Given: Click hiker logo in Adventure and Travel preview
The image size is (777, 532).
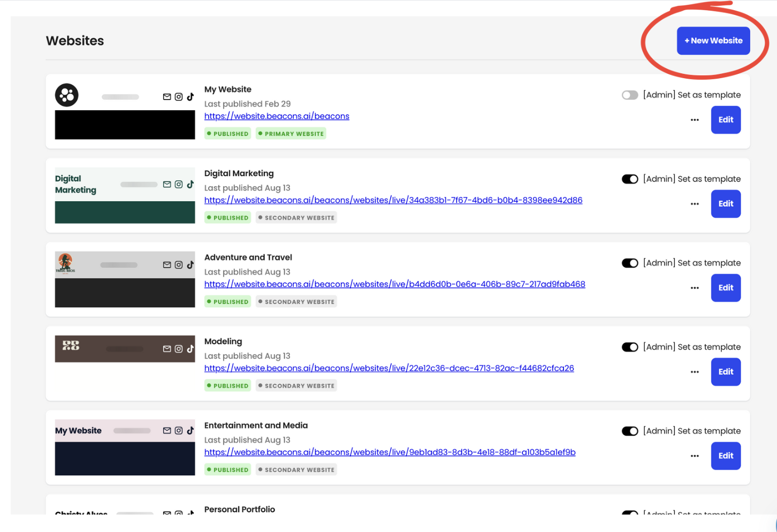Looking at the screenshot, I should 65,263.
